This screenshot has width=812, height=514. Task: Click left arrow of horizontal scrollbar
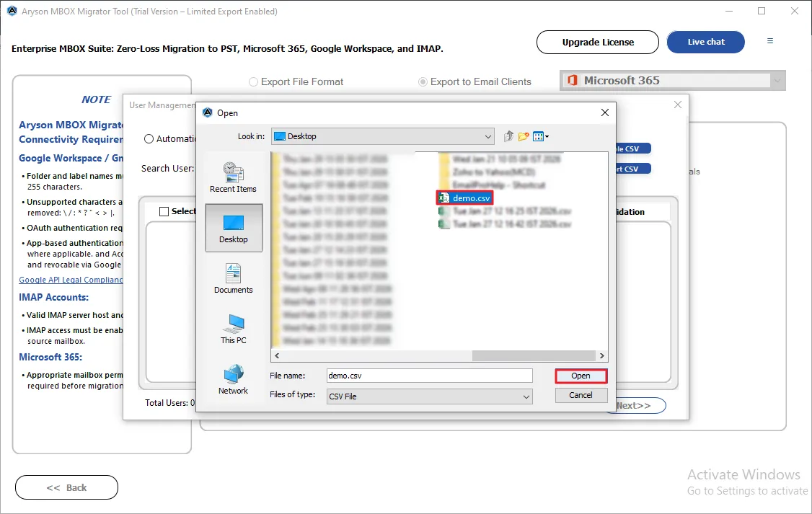point(277,355)
